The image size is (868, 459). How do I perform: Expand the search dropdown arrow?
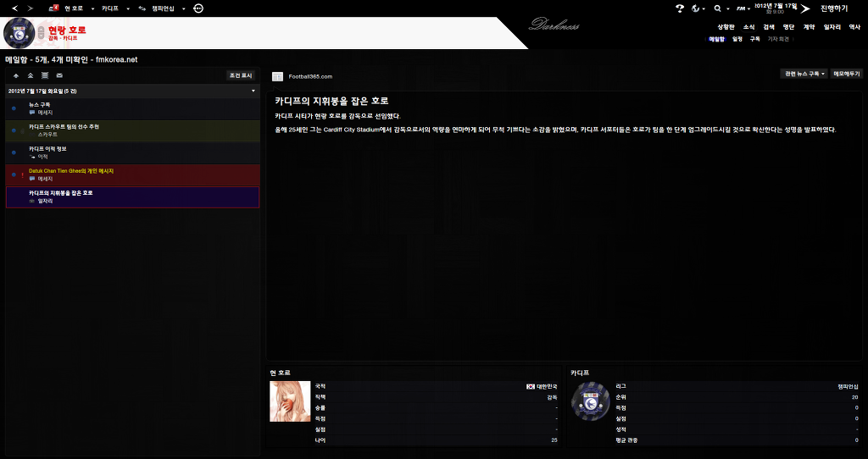[728, 8]
